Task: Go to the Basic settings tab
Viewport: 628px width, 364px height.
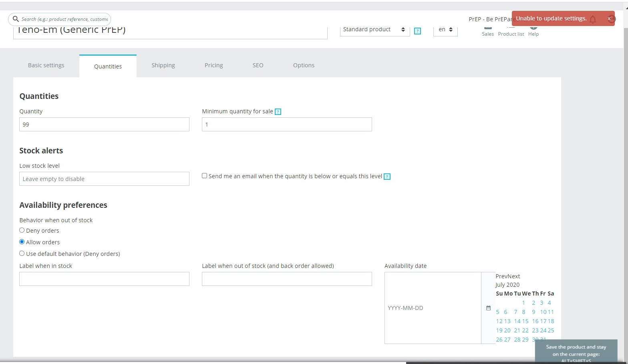Action: [x=46, y=65]
